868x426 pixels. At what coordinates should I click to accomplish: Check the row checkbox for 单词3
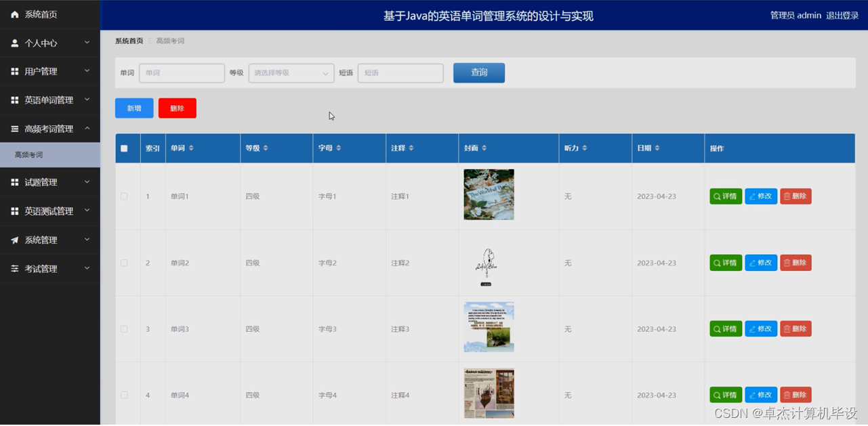coord(124,329)
